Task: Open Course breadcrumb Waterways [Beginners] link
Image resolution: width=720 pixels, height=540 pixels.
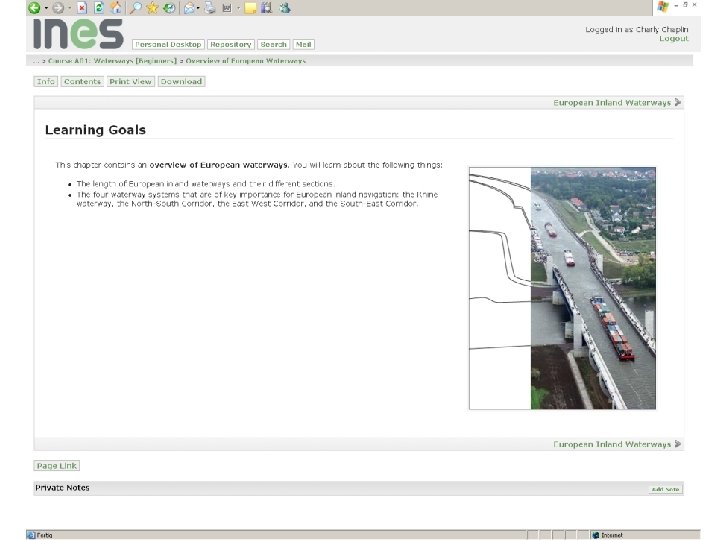Action: click(112, 61)
